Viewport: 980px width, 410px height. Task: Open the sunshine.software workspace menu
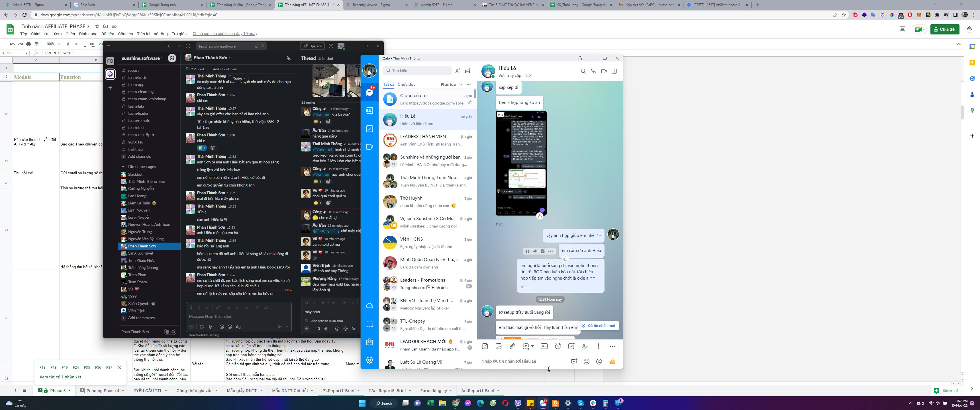(143, 58)
